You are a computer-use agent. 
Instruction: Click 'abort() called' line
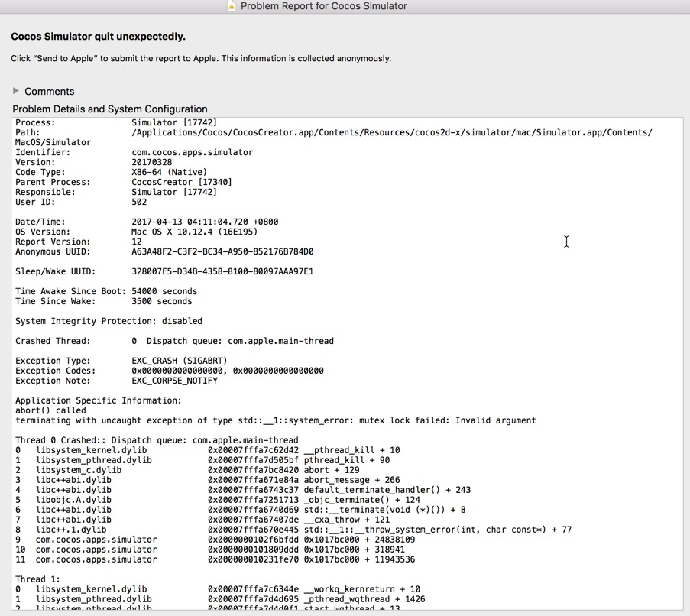pyautogui.click(x=50, y=410)
